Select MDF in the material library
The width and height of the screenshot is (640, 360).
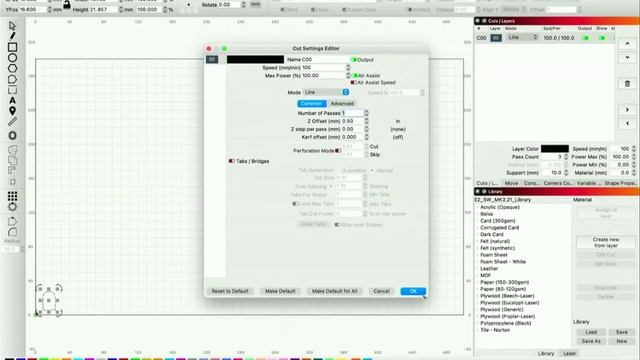pos(485,276)
